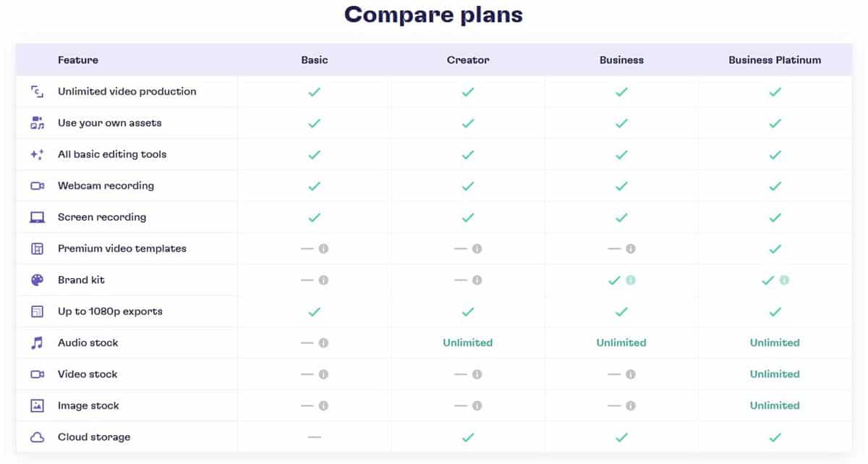Select the Creator plan column header
This screenshot has width=868, height=464.
[x=468, y=60]
